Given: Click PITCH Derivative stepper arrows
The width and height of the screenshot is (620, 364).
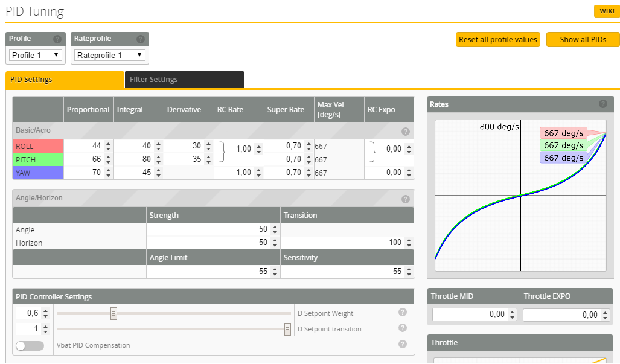Looking at the screenshot, I should pos(208,160).
